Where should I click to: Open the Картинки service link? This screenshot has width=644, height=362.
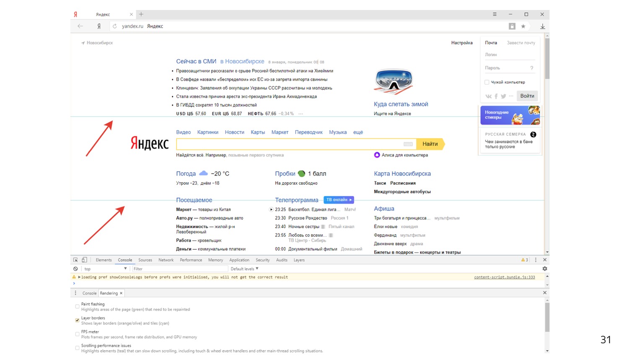coord(208,132)
